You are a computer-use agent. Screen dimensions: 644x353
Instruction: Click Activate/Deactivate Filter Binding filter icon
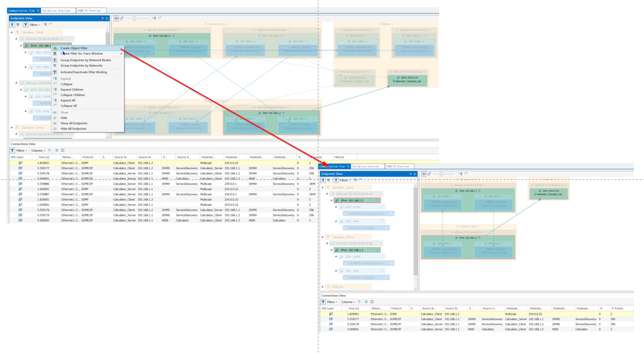tap(54, 72)
